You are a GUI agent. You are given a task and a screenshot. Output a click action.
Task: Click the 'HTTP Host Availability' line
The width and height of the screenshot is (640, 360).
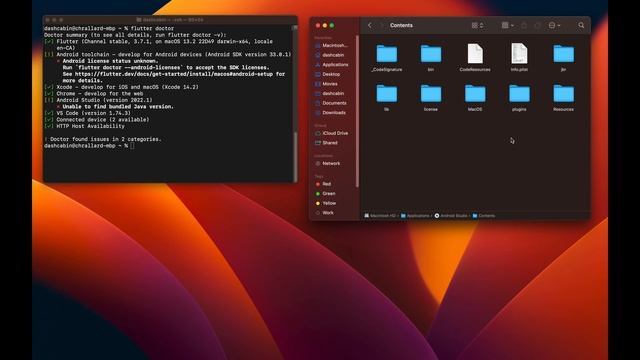(84, 126)
